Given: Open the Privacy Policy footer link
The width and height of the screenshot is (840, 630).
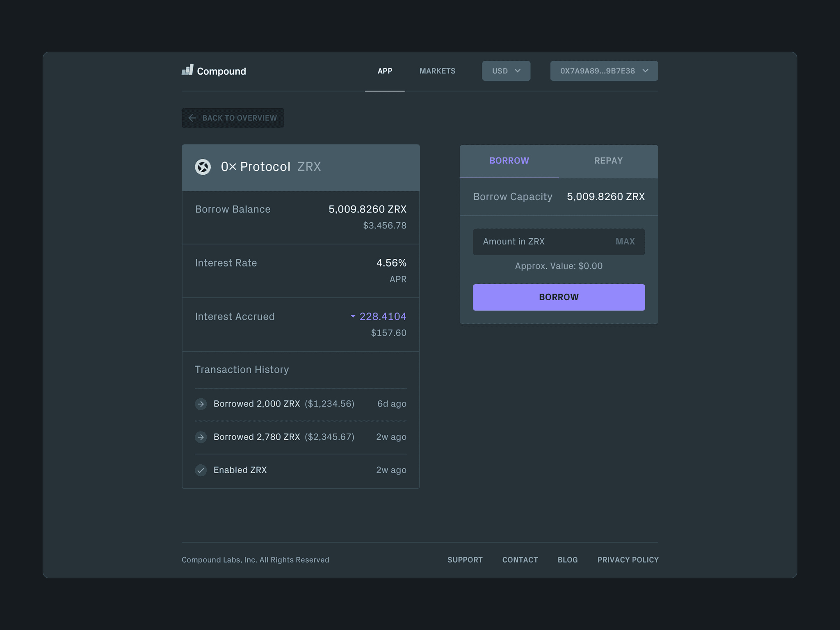Looking at the screenshot, I should (628, 560).
